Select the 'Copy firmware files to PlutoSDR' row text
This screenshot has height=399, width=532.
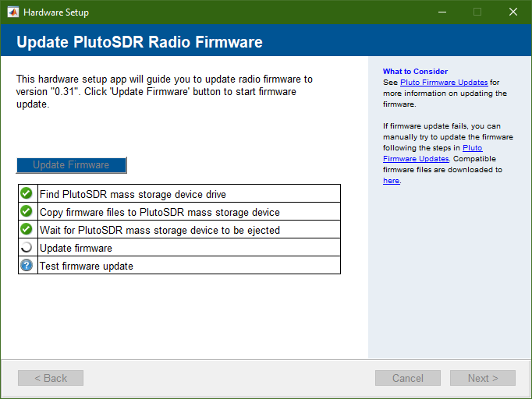(x=159, y=212)
